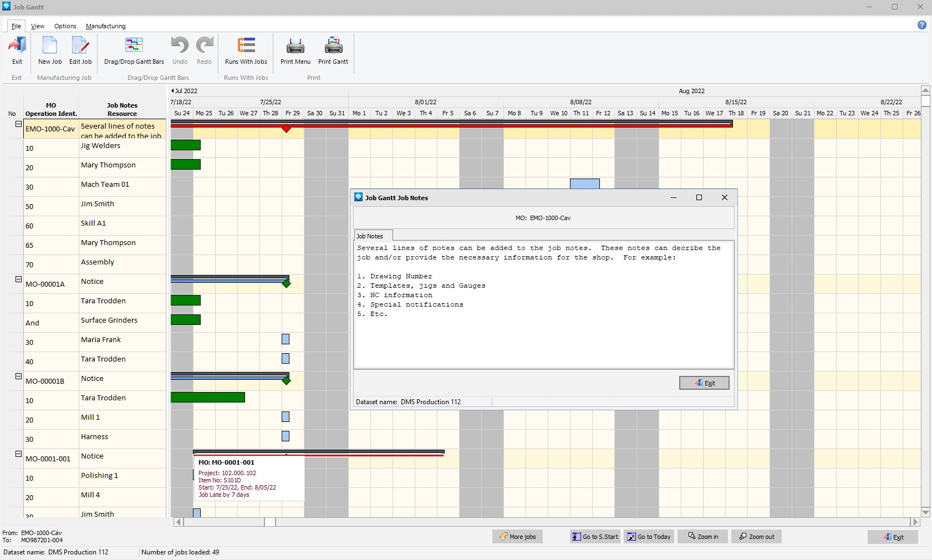Open the Manufacturing menu
Viewport: 932px width, 560px height.
click(105, 26)
